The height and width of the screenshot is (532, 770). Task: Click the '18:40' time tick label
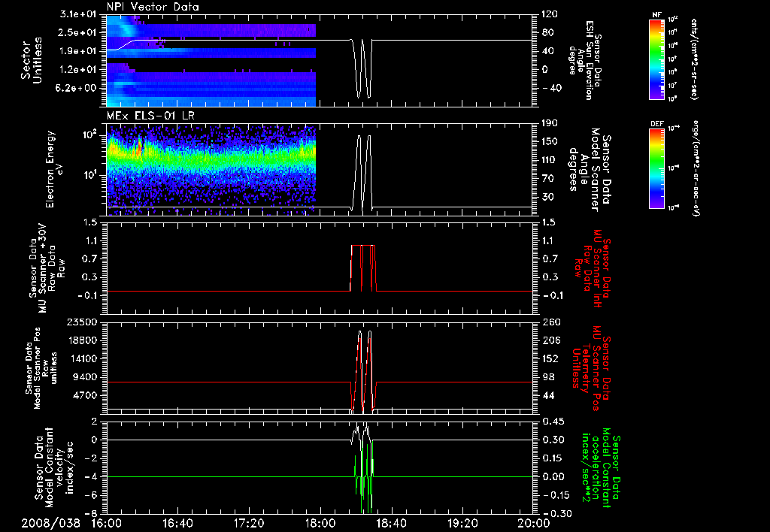[391, 523]
